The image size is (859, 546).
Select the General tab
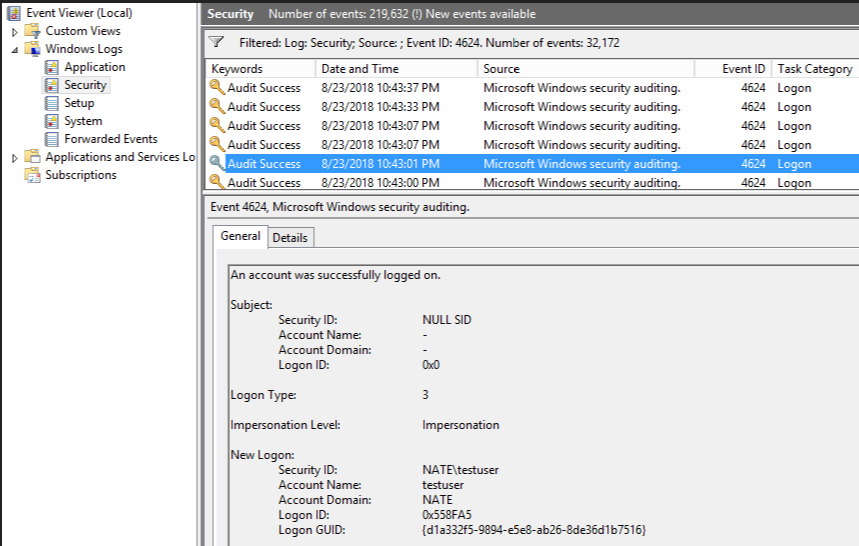click(x=240, y=236)
